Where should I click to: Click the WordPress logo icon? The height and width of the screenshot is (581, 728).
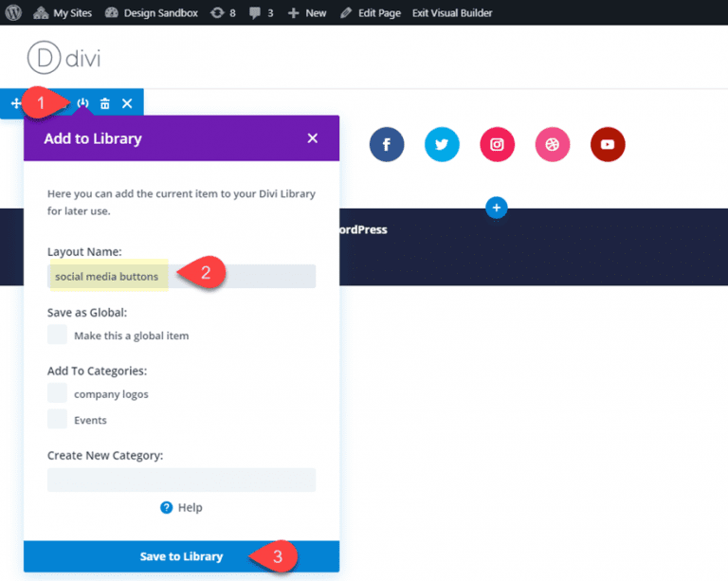(x=13, y=13)
